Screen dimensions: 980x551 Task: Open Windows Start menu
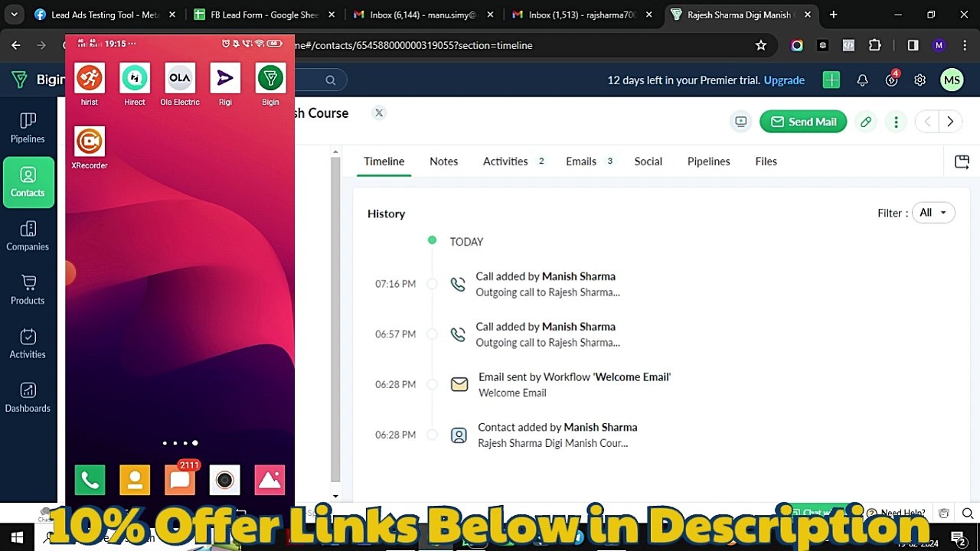(16, 537)
